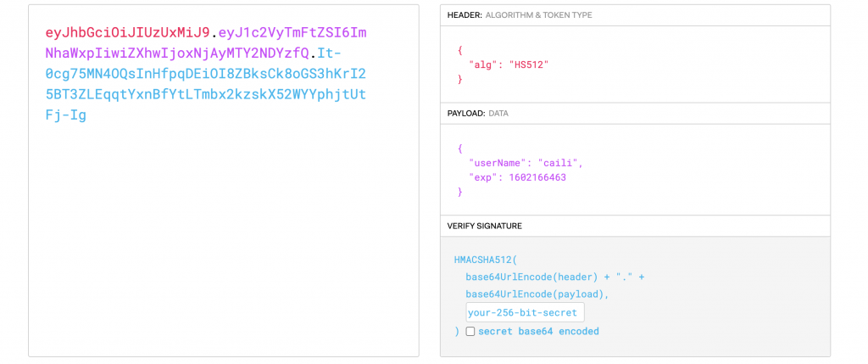Click the red header segment of the token

(x=127, y=32)
